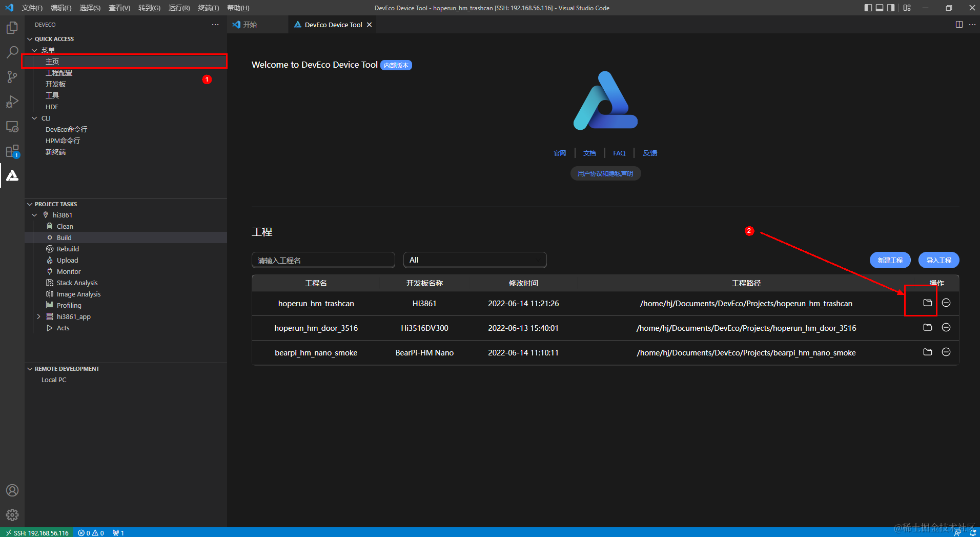Open the Manage gear icon
The width and height of the screenshot is (980, 537).
pos(12,514)
